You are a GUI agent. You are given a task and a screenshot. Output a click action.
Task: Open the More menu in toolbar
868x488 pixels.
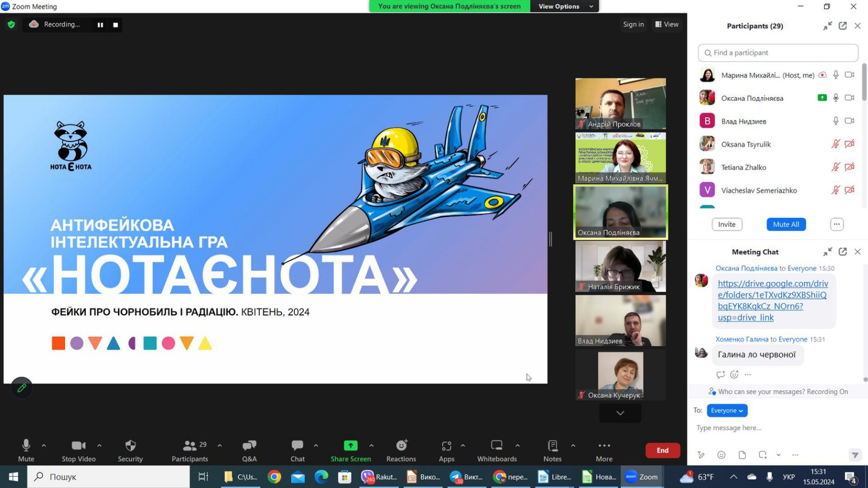click(x=604, y=450)
